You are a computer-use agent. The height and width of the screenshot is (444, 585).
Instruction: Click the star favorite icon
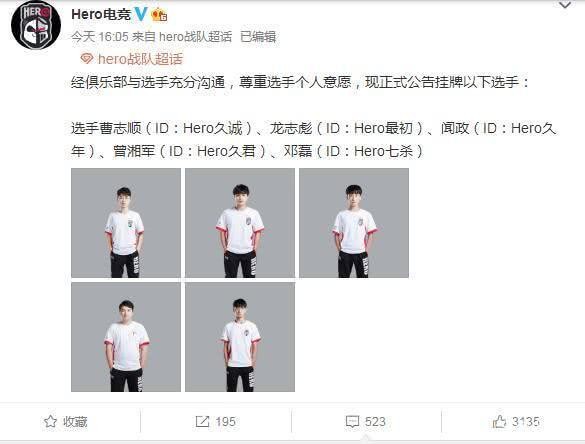coord(50,422)
